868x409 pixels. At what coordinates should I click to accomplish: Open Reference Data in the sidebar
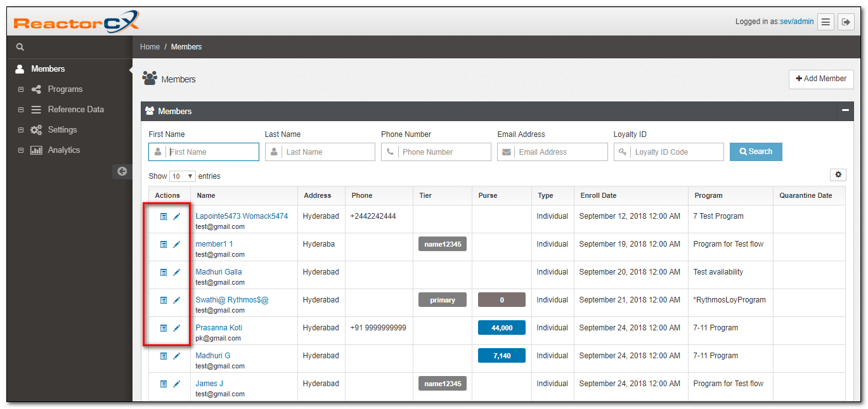coord(75,110)
